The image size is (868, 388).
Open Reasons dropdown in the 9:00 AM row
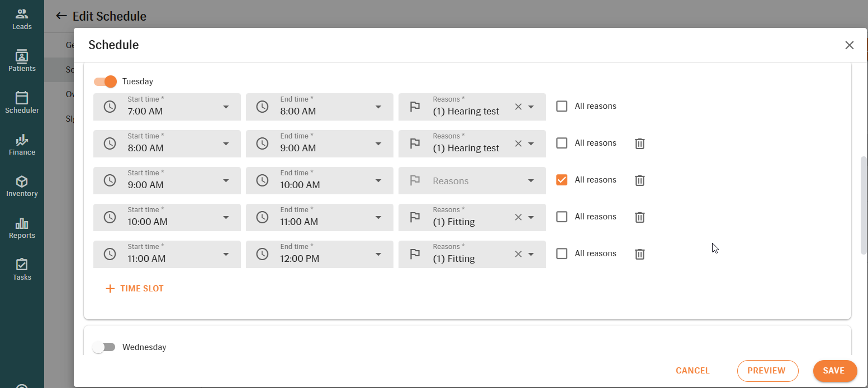[x=530, y=180]
